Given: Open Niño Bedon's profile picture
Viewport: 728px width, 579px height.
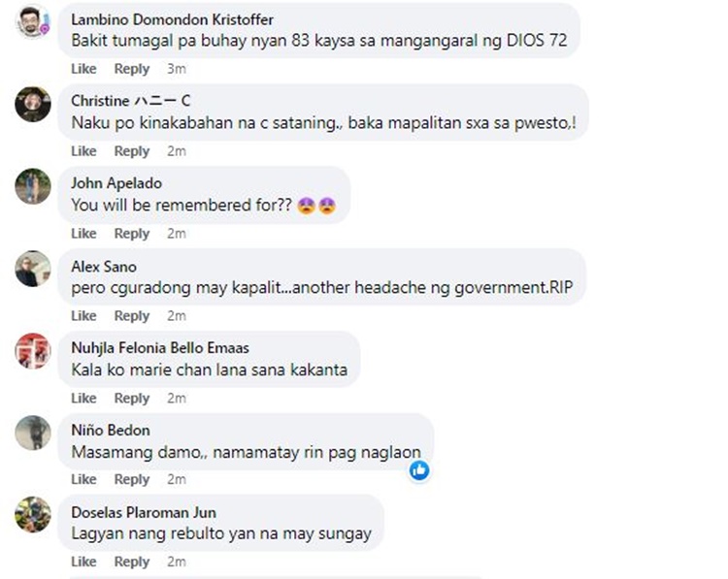Looking at the screenshot, I should click(33, 433).
